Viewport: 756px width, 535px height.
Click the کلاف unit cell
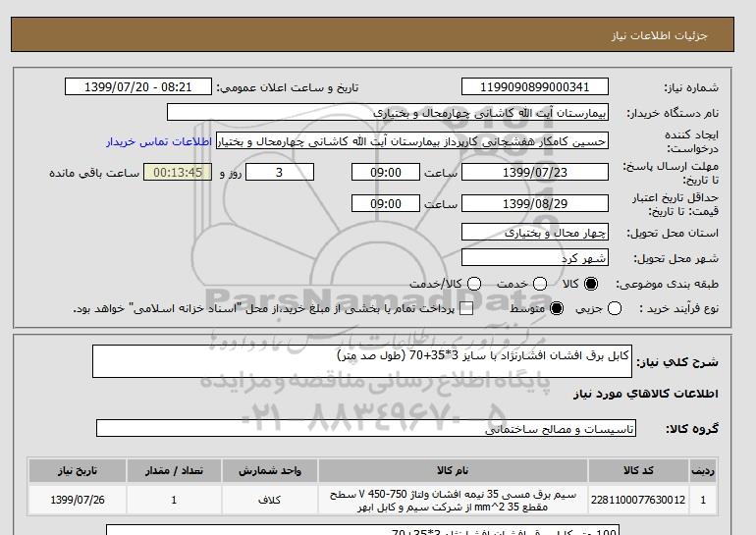270,500
